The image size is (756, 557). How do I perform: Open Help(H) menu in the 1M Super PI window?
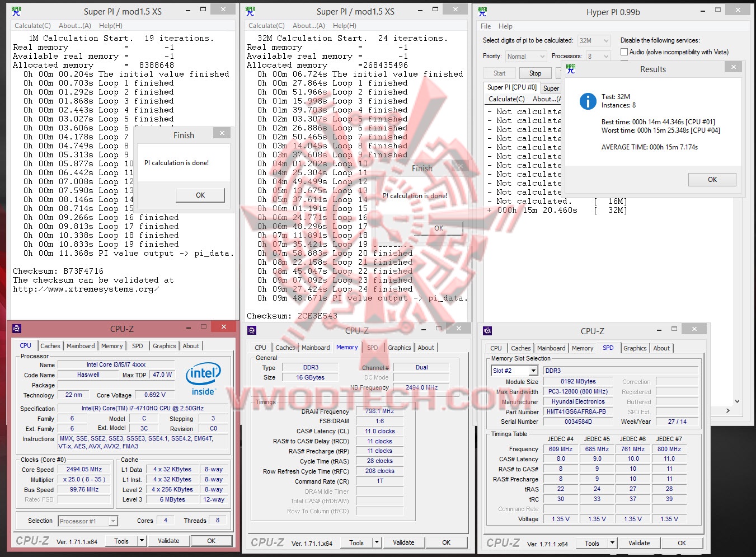[x=111, y=26]
